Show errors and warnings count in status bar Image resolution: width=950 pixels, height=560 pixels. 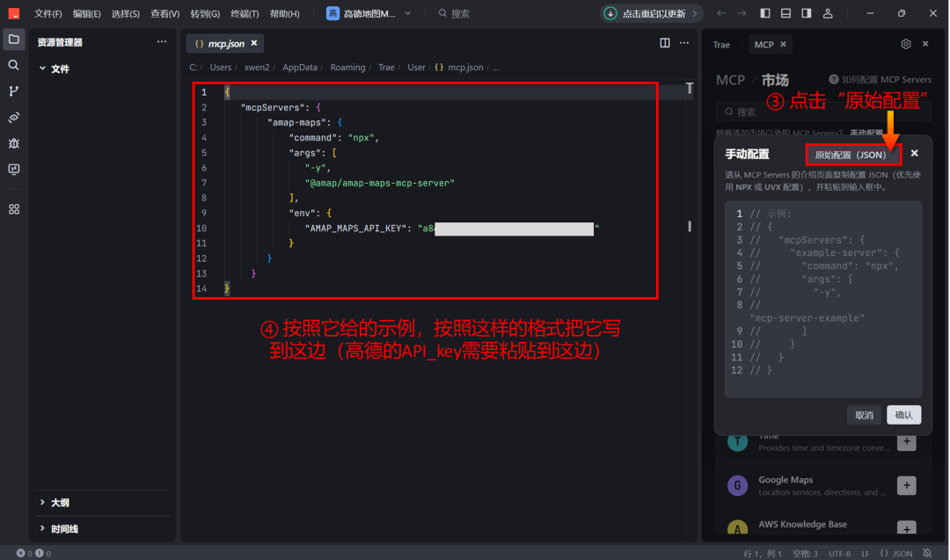(x=34, y=553)
